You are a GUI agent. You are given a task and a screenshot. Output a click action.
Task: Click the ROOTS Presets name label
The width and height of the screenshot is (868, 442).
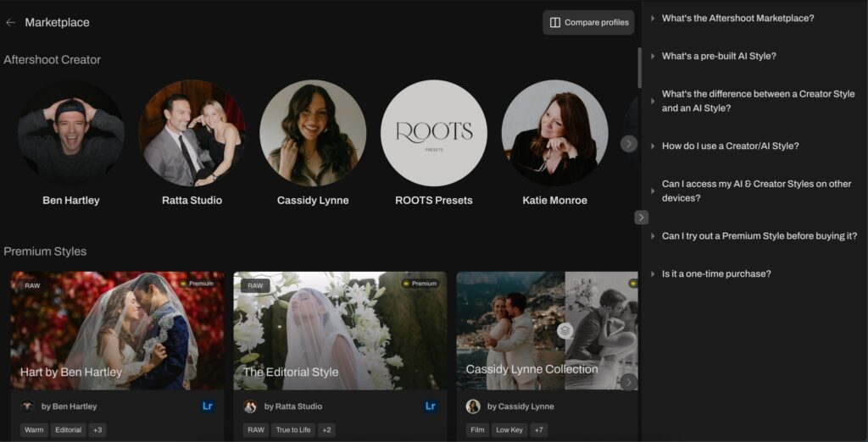[x=434, y=201]
